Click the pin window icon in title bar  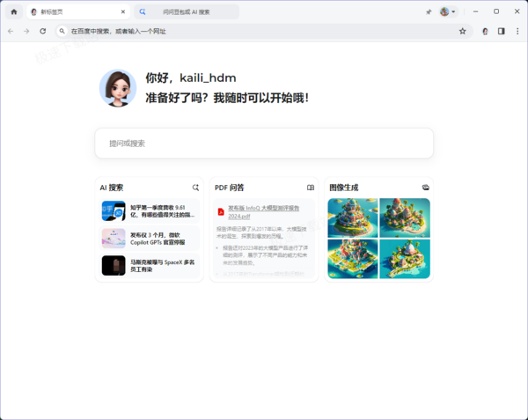point(429,11)
